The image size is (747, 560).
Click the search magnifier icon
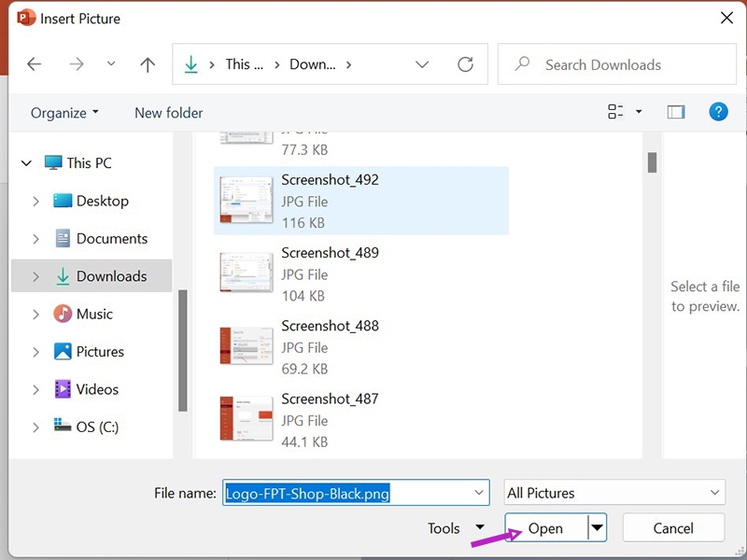coord(522,63)
